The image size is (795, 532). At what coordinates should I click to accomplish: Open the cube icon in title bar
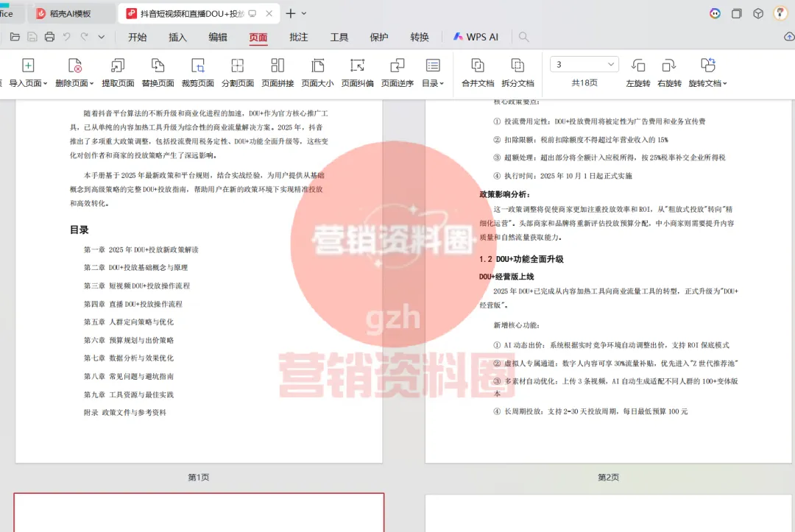pyautogui.click(x=758, y=14)
